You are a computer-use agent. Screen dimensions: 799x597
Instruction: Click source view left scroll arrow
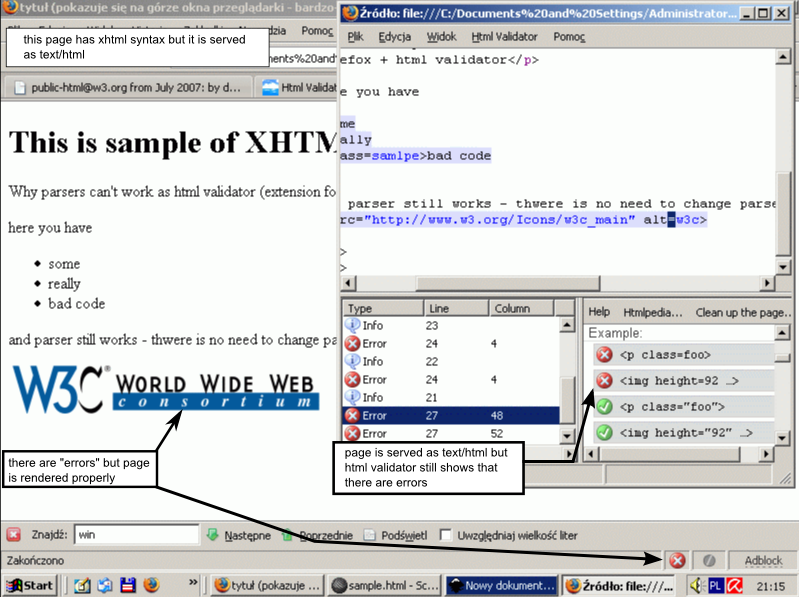pos(348,283)
